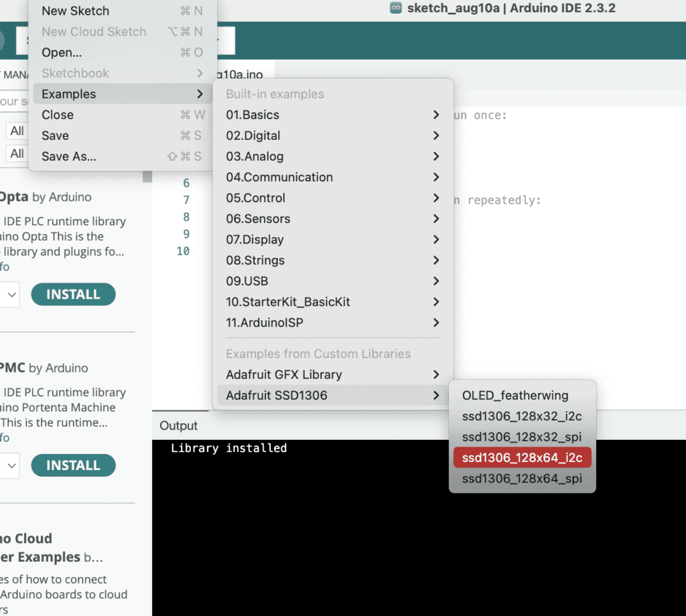
Task: Open the 10.StarterKit_BasicKit submenu
Action: (333, 302)
